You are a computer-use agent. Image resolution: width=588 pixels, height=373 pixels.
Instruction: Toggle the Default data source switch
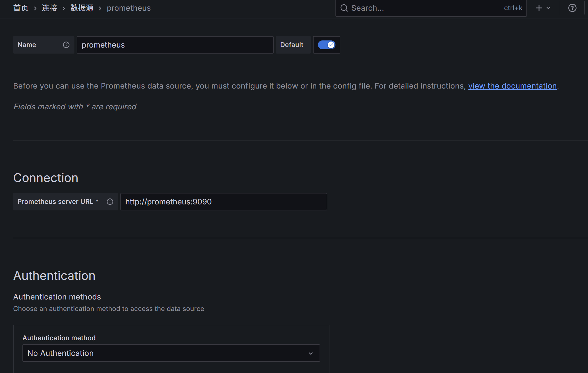point(326,45)
